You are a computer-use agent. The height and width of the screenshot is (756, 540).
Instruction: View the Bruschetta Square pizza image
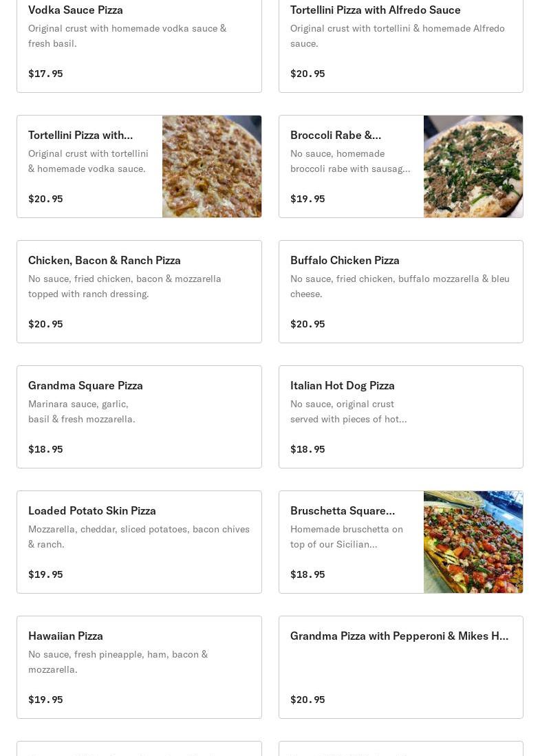[x=473, y=542]
